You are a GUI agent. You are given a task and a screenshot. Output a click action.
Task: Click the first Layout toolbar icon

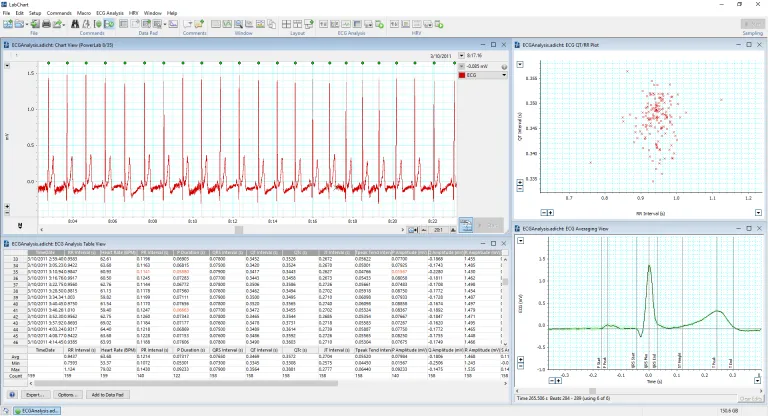point(288,22)
